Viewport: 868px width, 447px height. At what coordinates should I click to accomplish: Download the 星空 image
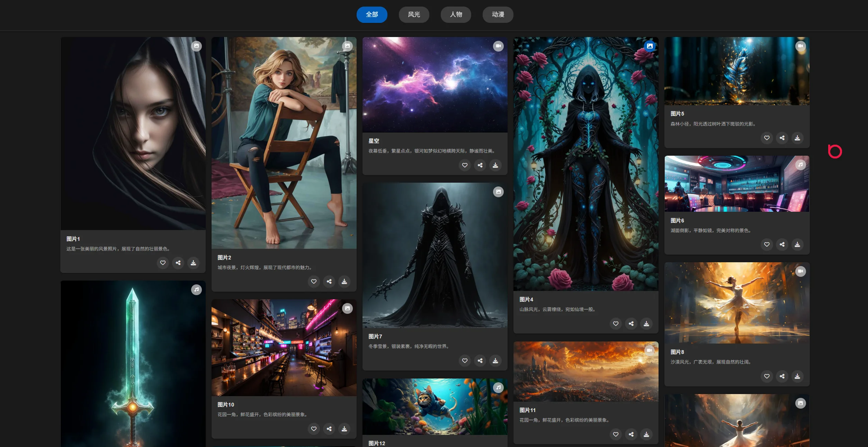(495, 165)
